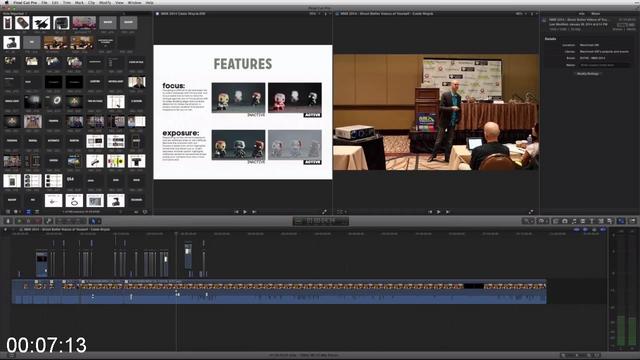Open the browser clip appearance options
640x360 pixels.
(144, 212)
